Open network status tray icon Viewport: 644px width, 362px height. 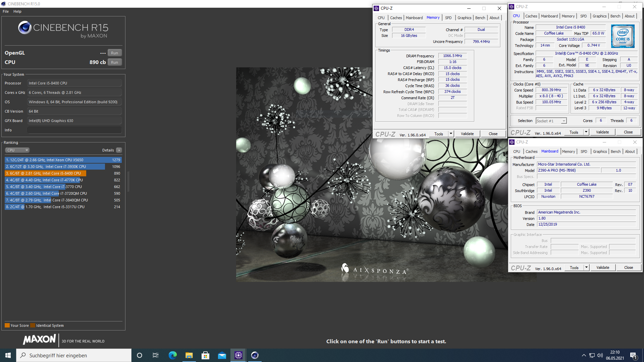click(x=592, y=355)
